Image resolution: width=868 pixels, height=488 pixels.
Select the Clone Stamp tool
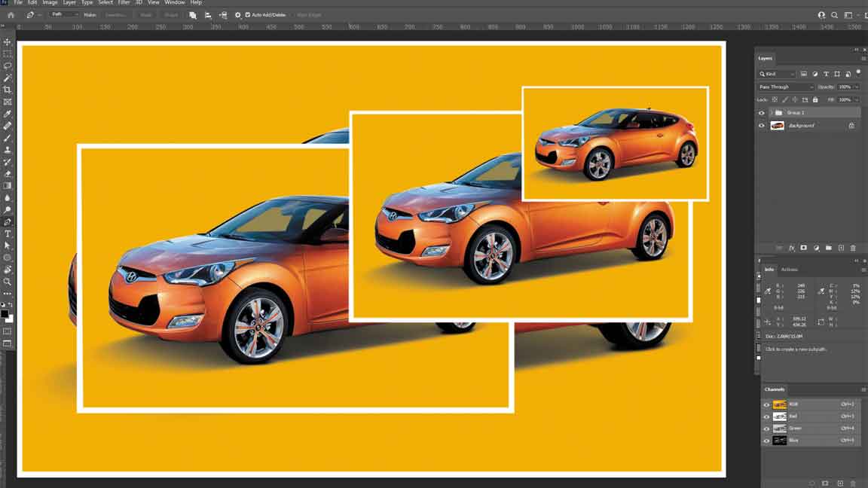coord(8,150)
